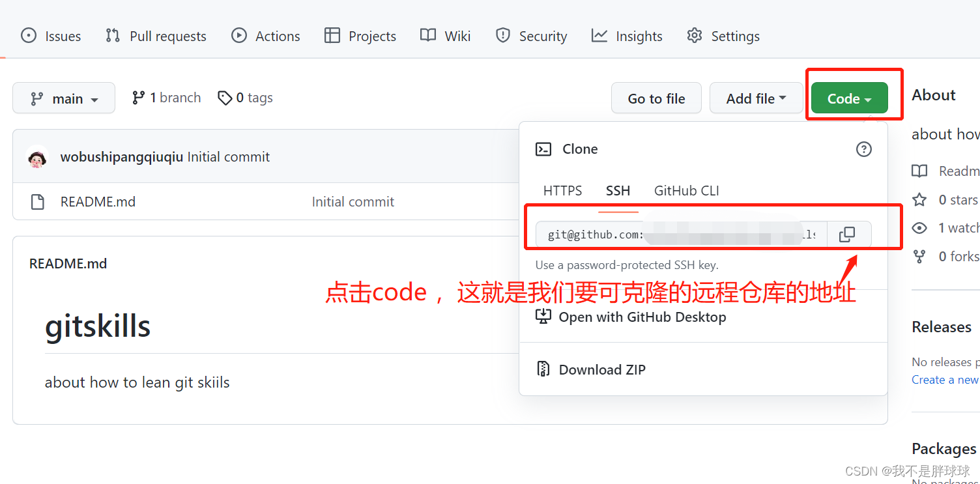Viewport: 980px width, 484px height.
Task: Copy the SSH clone URL to clipboard
Action: click(848, 235)
